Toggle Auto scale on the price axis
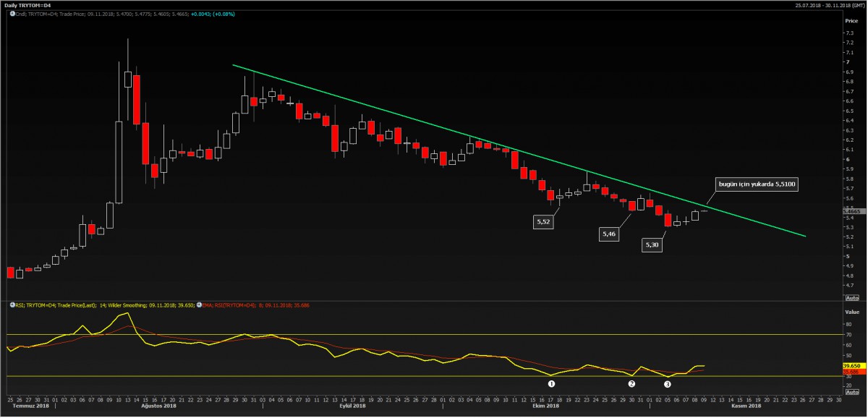The height and width of the screenshot is (418, 868). [x=851, y=297]
